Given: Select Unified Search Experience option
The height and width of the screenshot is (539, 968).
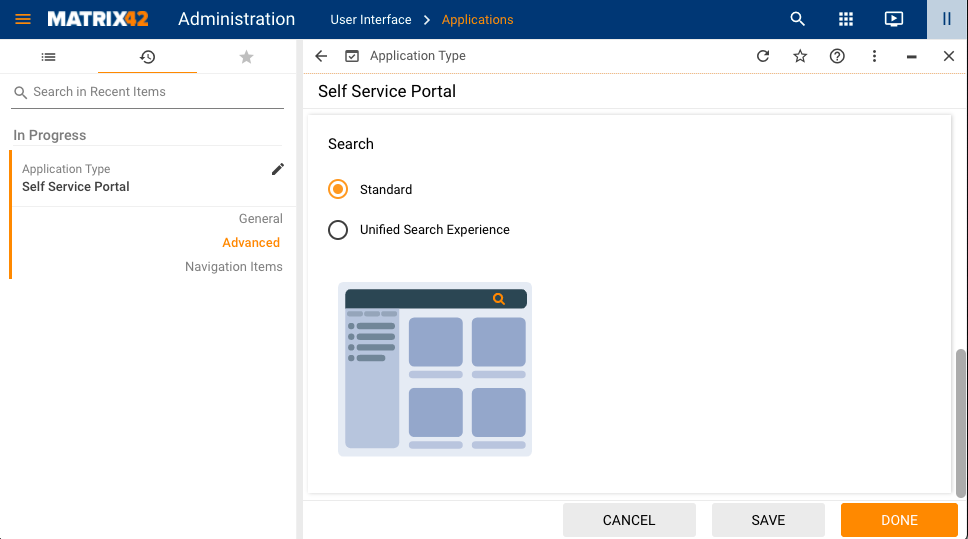Looking at the screenshot, I should (x=339, y=230).
